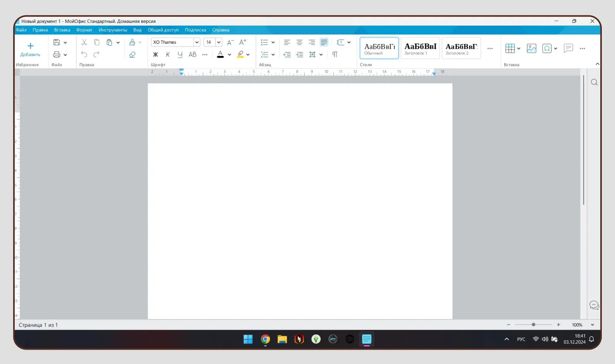Viewport: 615px width, 364px height.
Task: Toggle justified text alignment
Action: click(324, 42)
